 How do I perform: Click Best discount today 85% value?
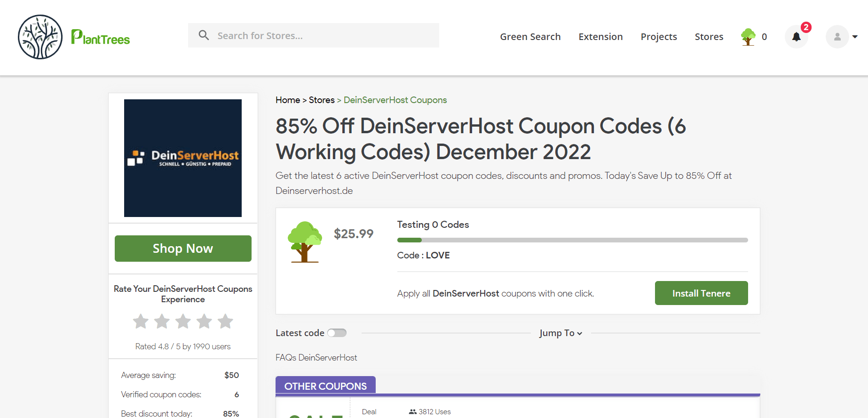pyautogui.click(x=231, y=413)
